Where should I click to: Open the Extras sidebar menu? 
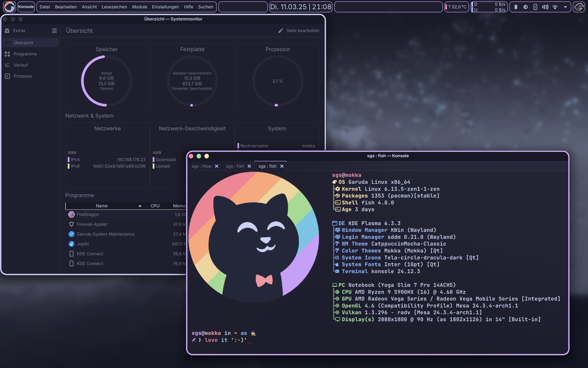point(19,31)
